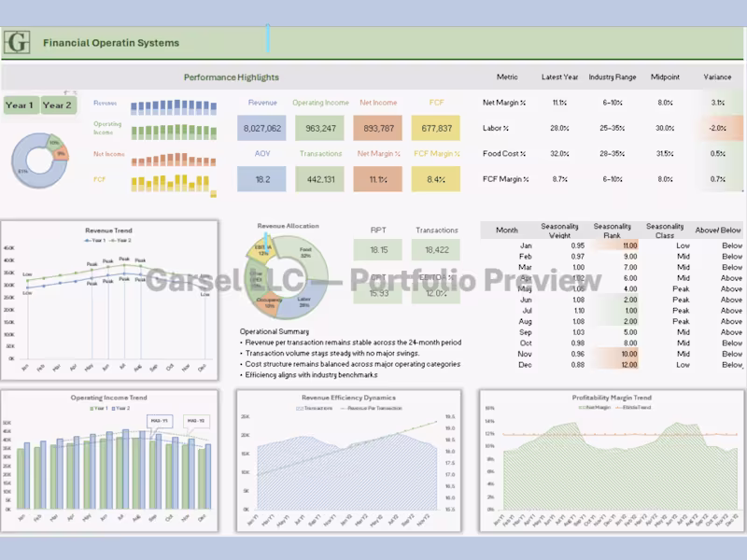
Task: Toggle the Year 1 view
Action: point(21,105)
